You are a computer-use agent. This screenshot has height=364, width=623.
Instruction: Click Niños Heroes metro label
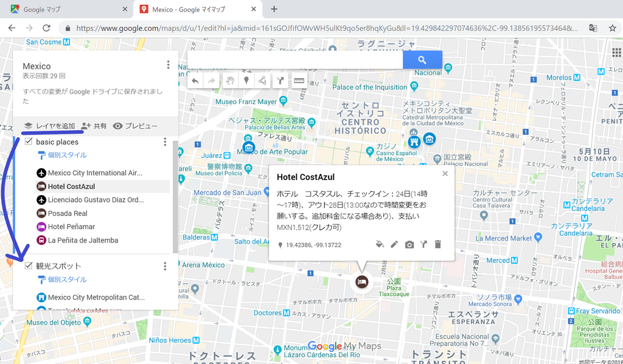[170, 340]
